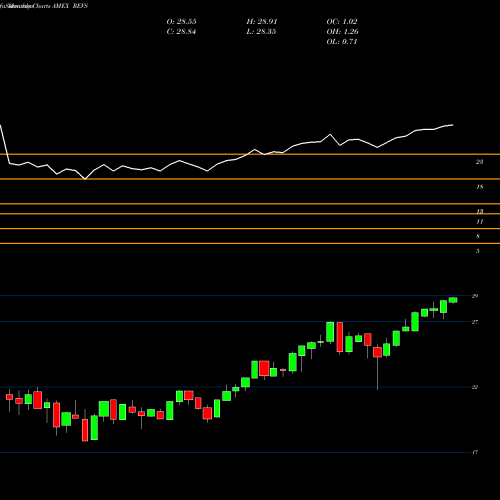Select the OL: 0.71 reading
This screenshot has width=500, height=500.
[342, 42]
